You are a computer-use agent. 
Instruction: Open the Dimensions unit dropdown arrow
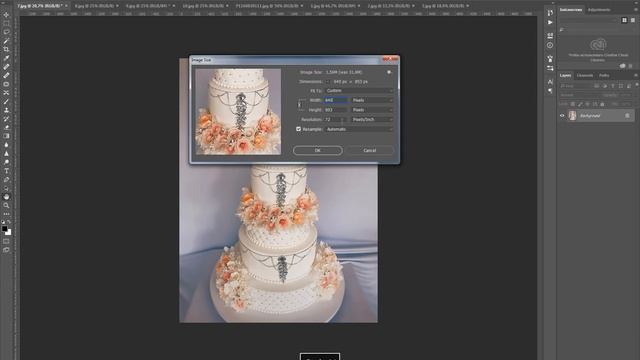[x=327, y=82]
